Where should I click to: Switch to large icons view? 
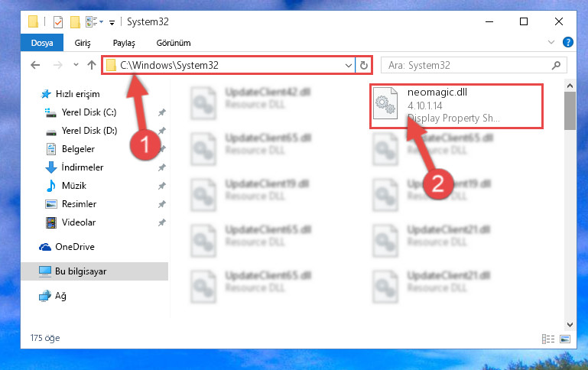tap(565, 339)
